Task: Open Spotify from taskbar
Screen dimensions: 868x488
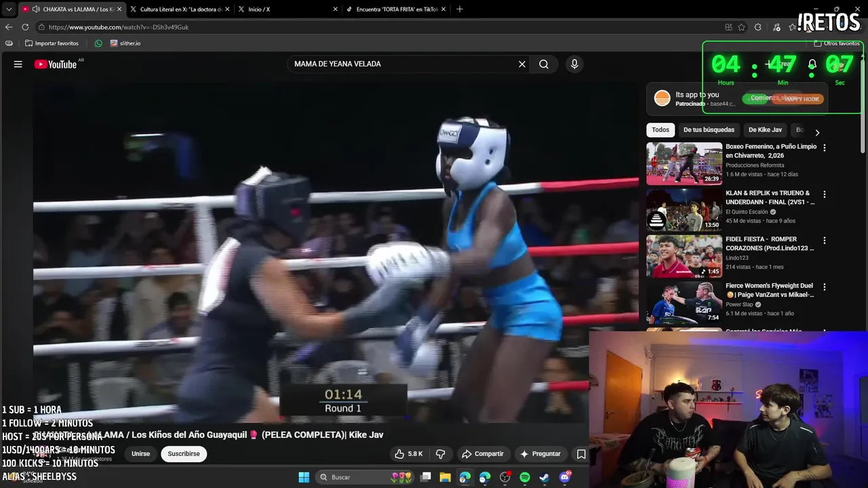Action: point(525,477)
